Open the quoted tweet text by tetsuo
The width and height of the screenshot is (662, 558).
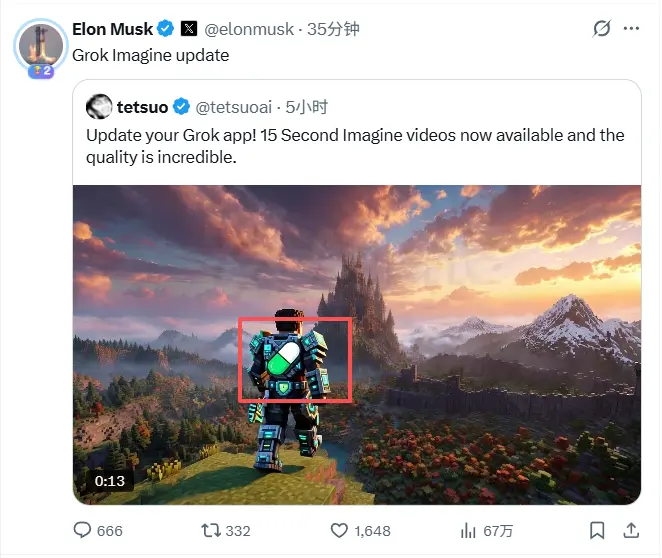click(355, 146)
